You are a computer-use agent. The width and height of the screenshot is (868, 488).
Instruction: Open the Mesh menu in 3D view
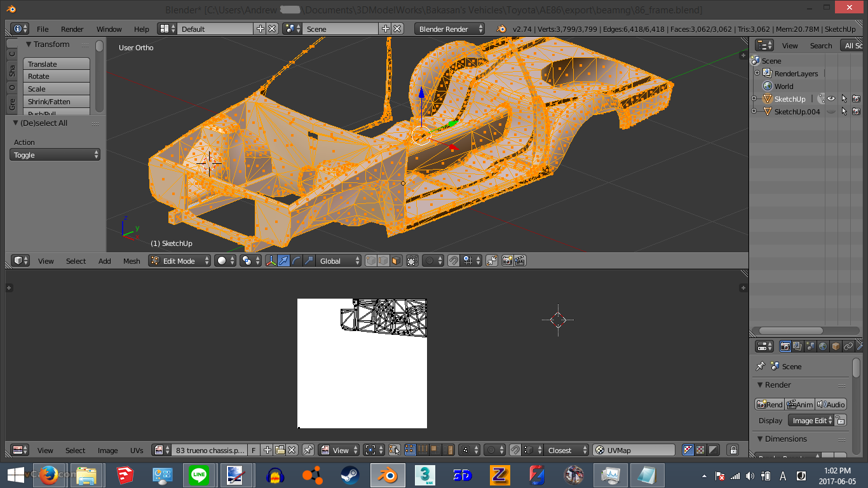tap(132, 261)
